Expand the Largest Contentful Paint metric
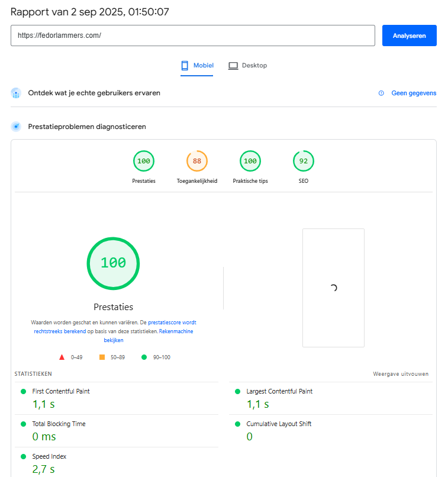 (x=279, y=391)
